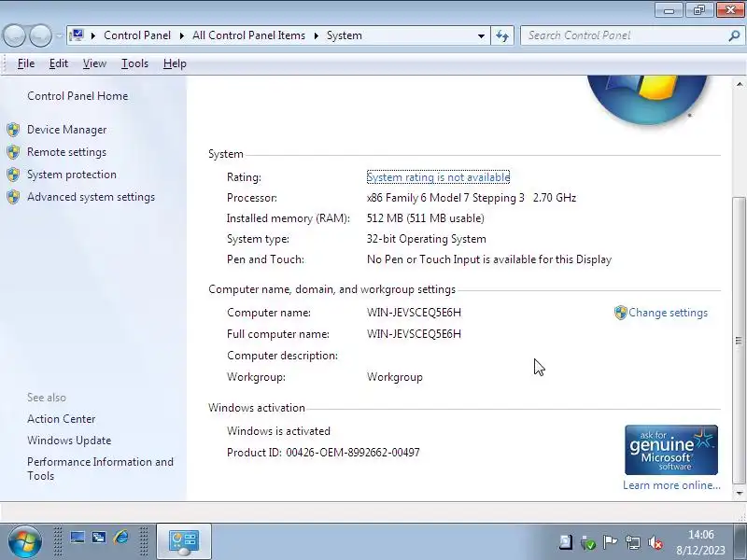
Task: Open Advanced system settings
Action: pyautogui.click(x=91, y=197)
